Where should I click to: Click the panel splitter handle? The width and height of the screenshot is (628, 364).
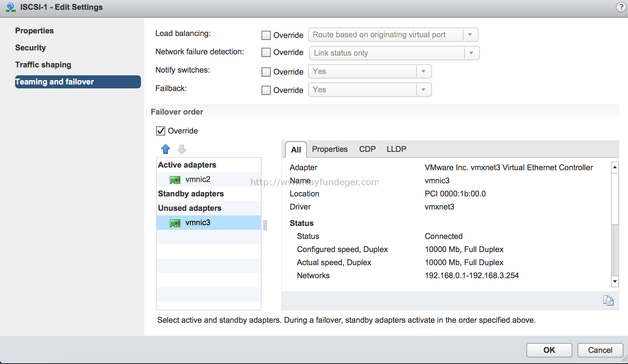tap(265, 225)
